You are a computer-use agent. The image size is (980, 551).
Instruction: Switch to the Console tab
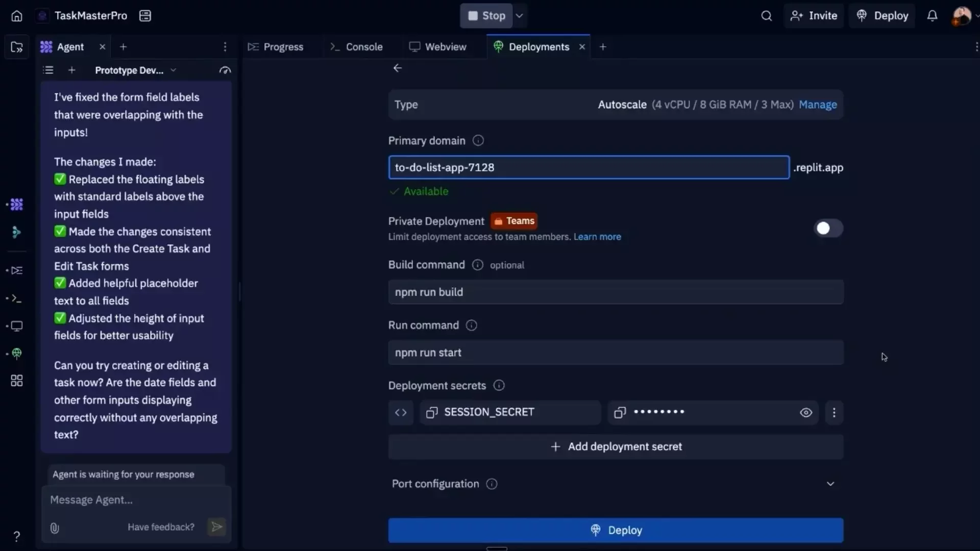pos(363,46)
